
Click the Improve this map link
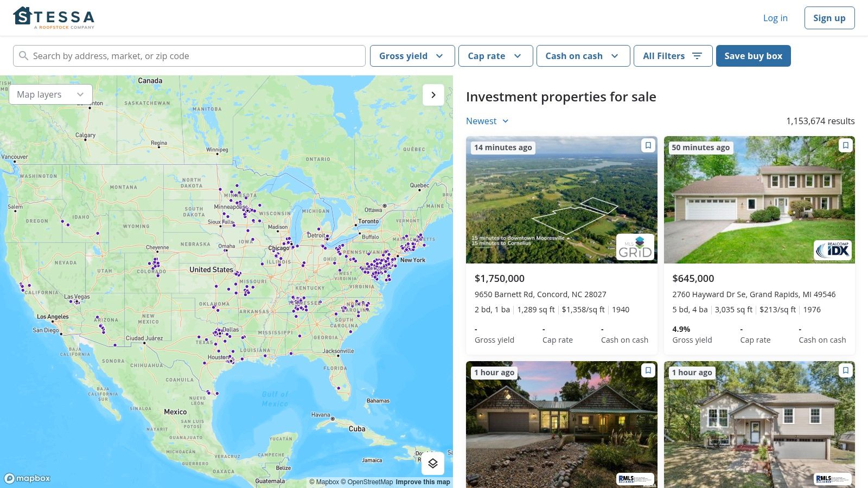click(x=423, y=482)
